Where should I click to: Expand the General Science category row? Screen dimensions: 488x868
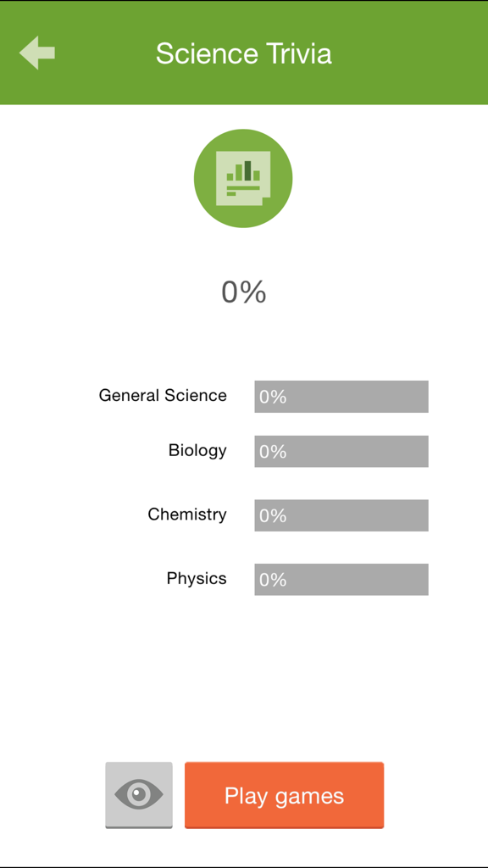click(x=163, y=396)
